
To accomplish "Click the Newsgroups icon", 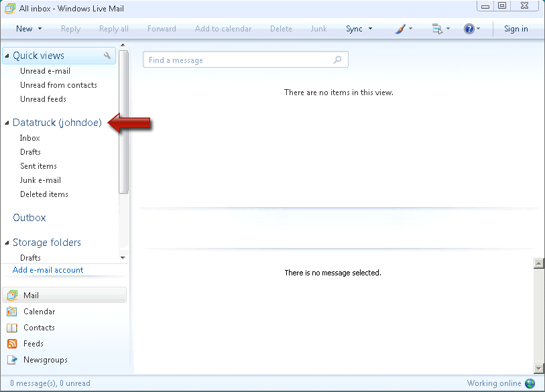I will [x=12, y=360].
